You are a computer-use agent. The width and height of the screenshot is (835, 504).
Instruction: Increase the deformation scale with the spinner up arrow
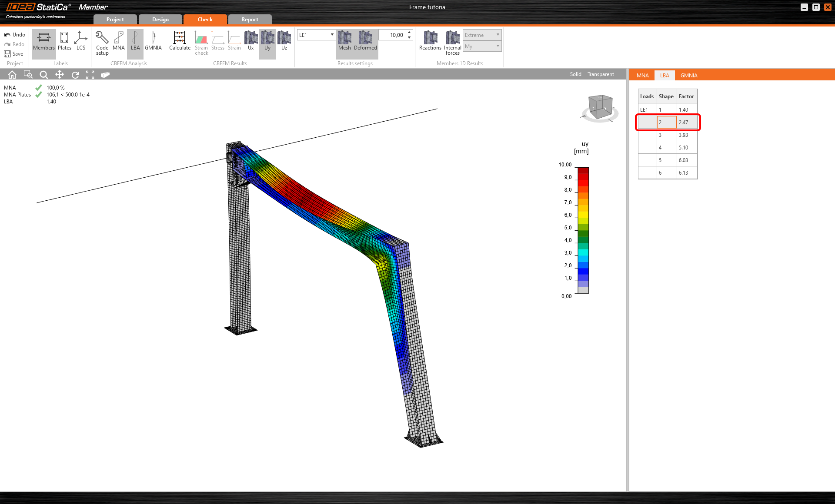coord(408,33)
